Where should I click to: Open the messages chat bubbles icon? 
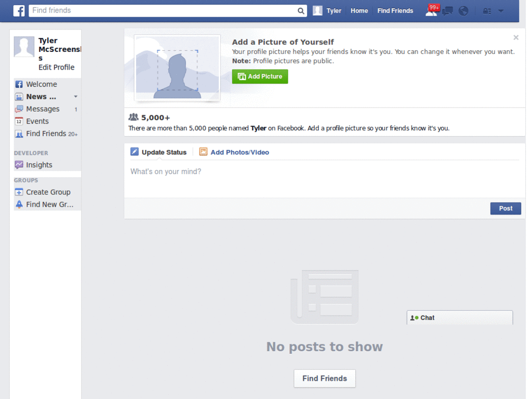click(447, 11)
